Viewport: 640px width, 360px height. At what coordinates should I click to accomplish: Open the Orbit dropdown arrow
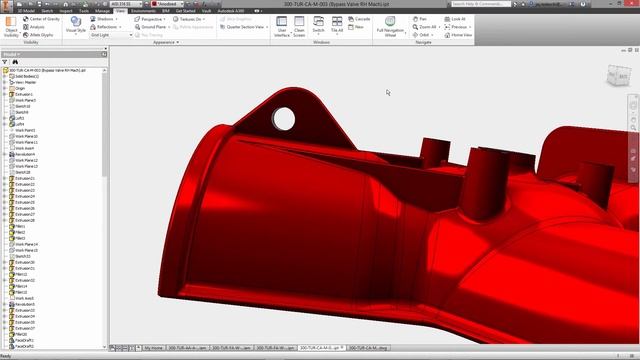tap(432, 36)
